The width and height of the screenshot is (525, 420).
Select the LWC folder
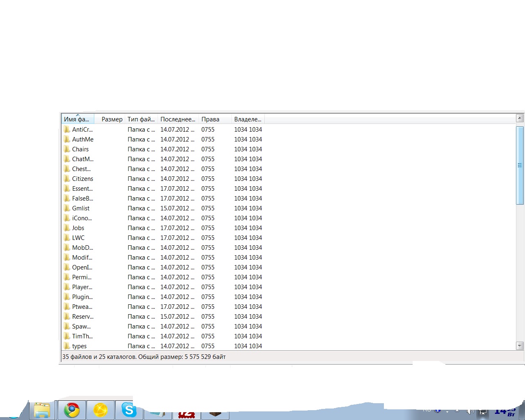point(78,238)
